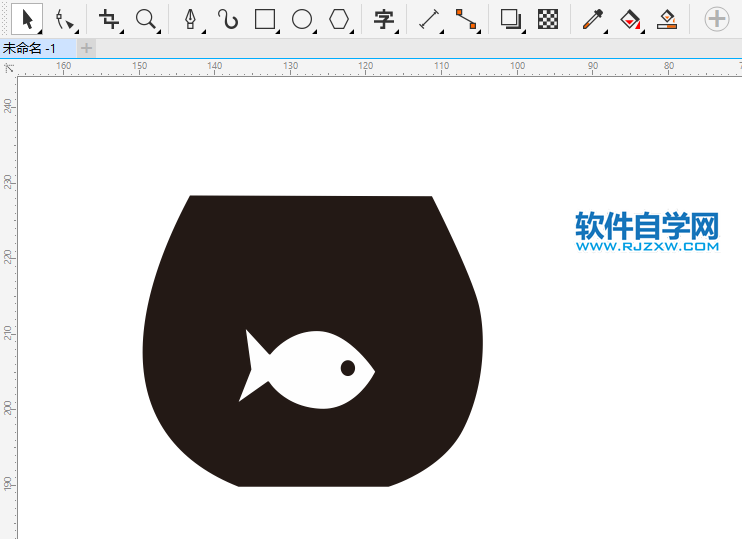Select the Polygon tool
Image resolution: width=742 pixels, height=539 pixels.
pos(339,19)
